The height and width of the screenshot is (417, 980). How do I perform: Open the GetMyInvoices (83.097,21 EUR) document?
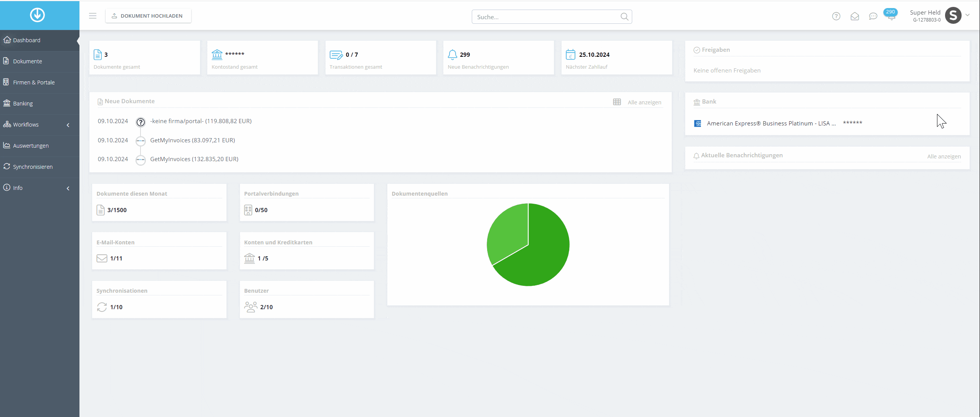click(x=192, y=140)
